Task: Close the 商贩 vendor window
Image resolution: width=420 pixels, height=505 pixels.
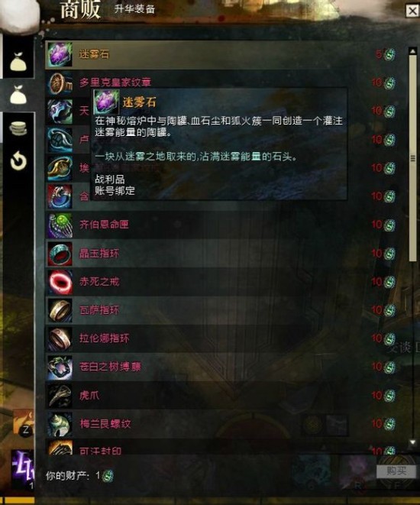Action: 412,11
